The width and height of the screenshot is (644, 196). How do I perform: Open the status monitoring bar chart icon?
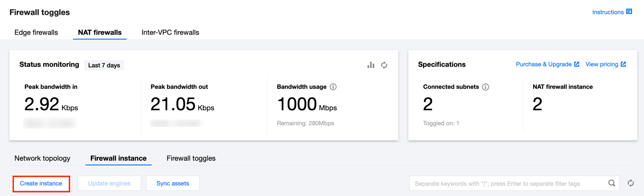point(371,65)
